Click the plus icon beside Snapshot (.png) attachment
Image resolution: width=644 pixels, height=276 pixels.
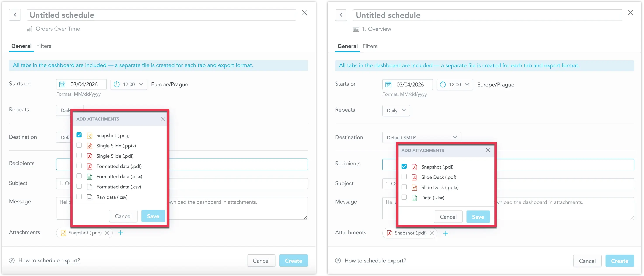pos(121,233)
